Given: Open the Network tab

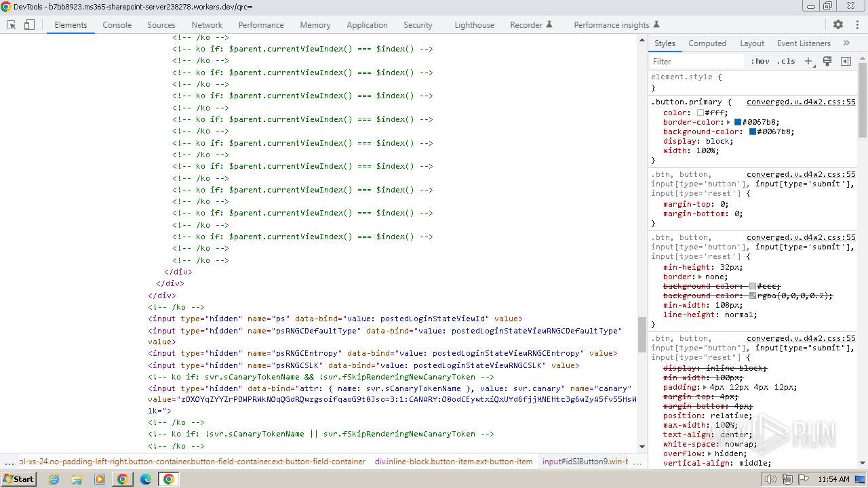Looking at the screenshot, I should tap(207, 24).
